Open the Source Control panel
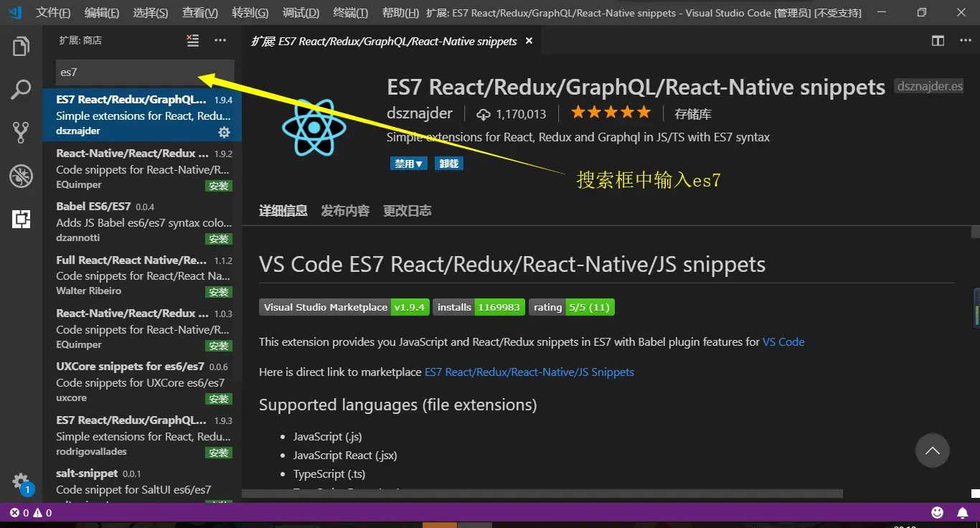Image resolution: width=980 pixels, height=528 pixels. tap(20, 132)
